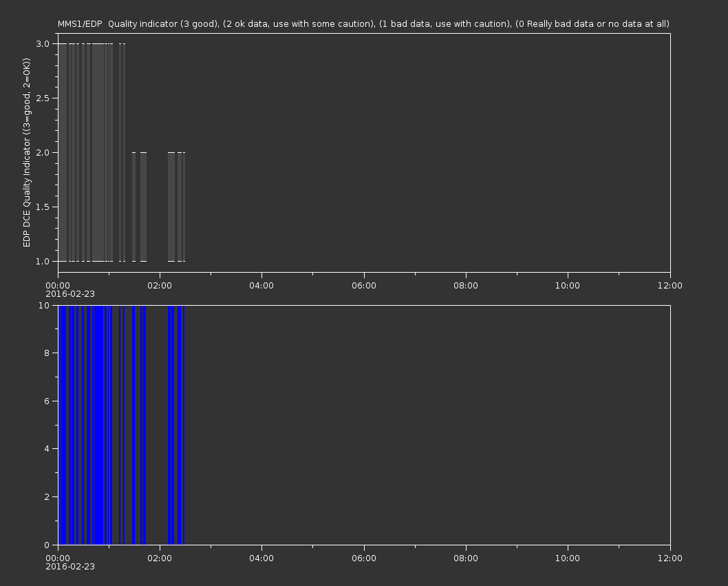The height and width of the screenshot is (586, 728).
Task: Click the MMS1/EDP Quality indicator plot title
Action: (363, 23)
